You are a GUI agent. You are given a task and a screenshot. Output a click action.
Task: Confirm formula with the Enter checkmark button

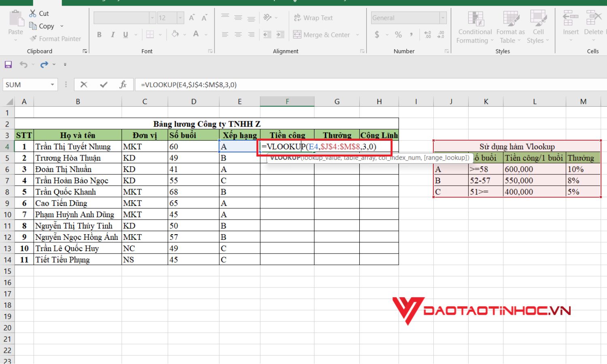[x=104, y=85]
